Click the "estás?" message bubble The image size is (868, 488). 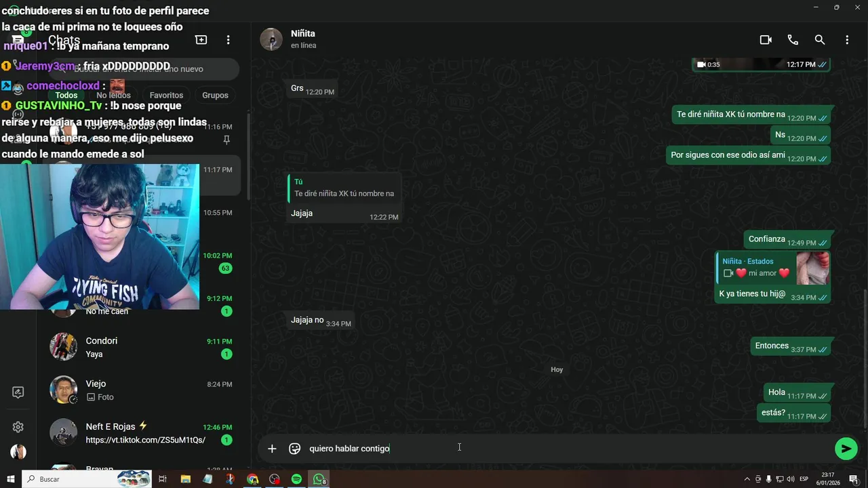[x=793, y=413]
